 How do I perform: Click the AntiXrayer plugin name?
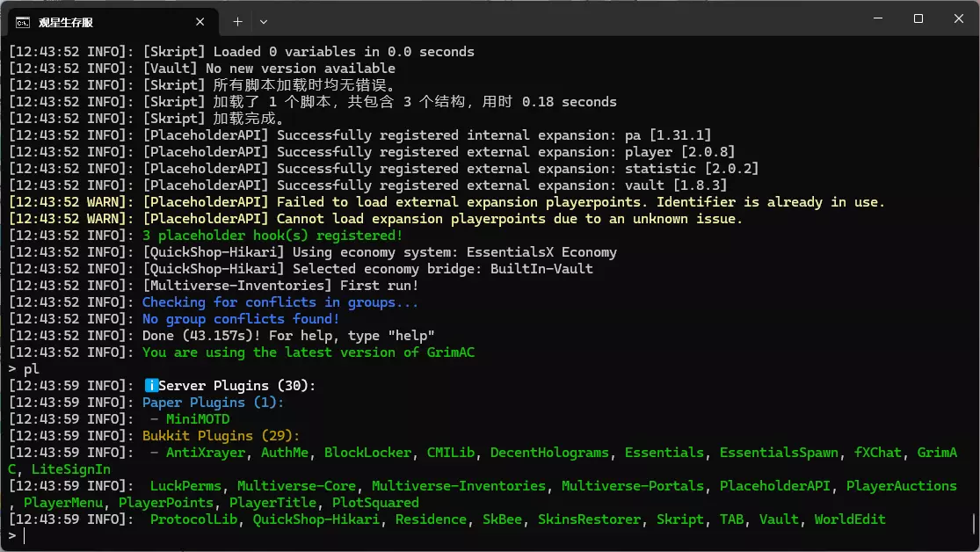206,453
